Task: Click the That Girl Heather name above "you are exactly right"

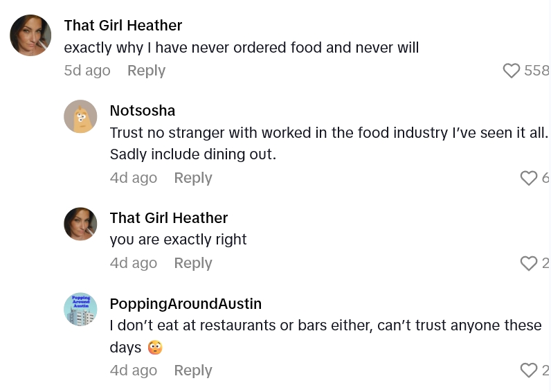Action: tap(168, 218)
